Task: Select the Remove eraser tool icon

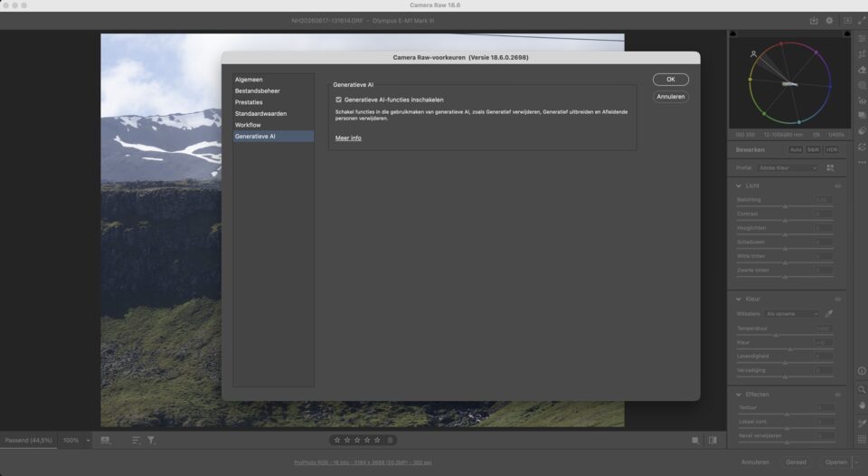Action: pyautogui.click(x=862, y=70)
